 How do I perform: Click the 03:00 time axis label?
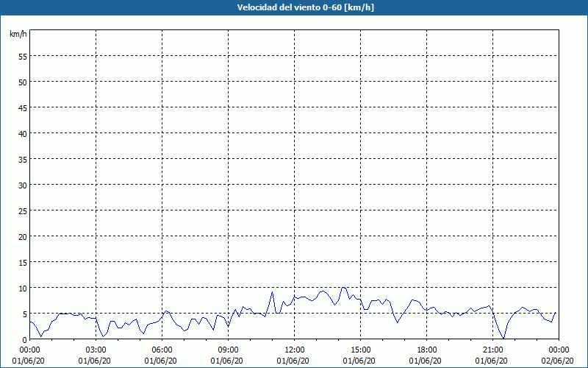pos(96,350)
